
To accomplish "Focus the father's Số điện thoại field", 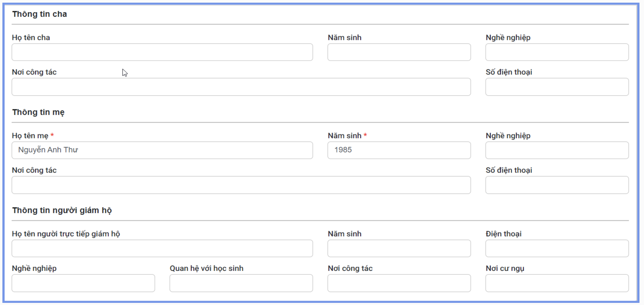I will 557,87.
